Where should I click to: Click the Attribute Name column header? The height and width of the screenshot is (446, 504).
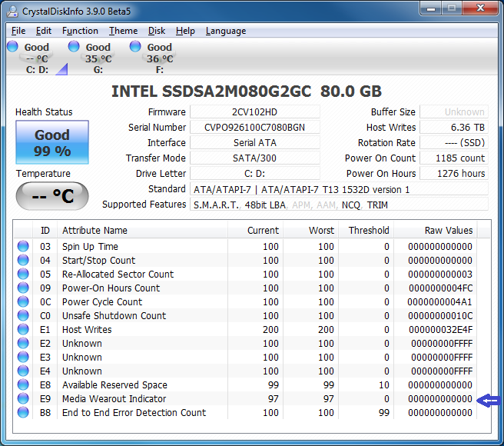(142, 231)
